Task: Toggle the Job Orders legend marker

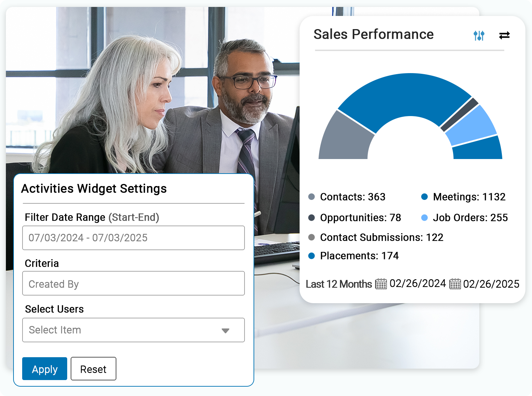Action: 424,218
